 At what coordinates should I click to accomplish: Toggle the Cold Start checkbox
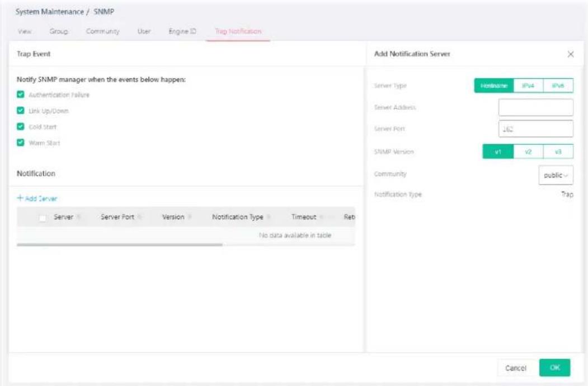[x=21, y=127]
